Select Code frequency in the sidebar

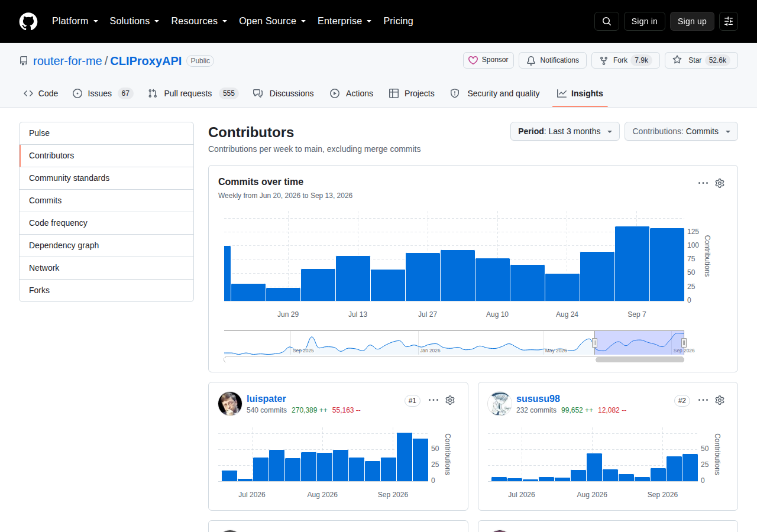(x=106, y=223)
